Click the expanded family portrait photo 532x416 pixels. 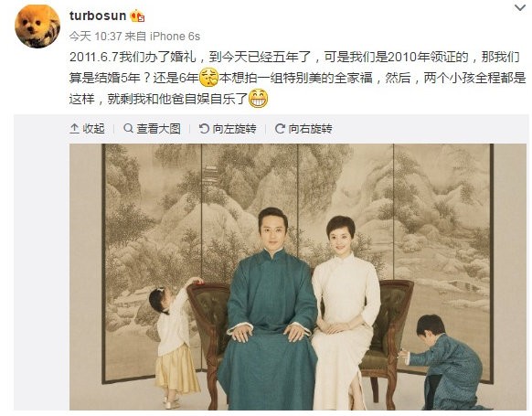click(298, 277)
